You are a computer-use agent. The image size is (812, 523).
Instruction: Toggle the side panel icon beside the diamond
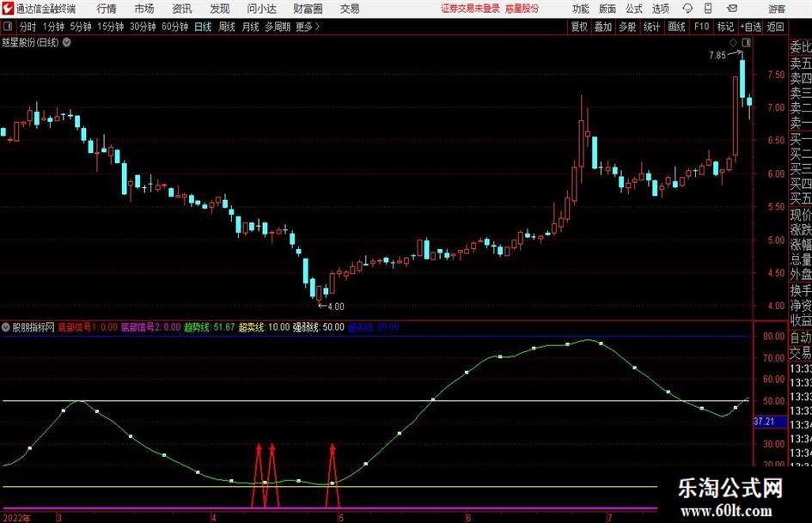click(746, 42)
